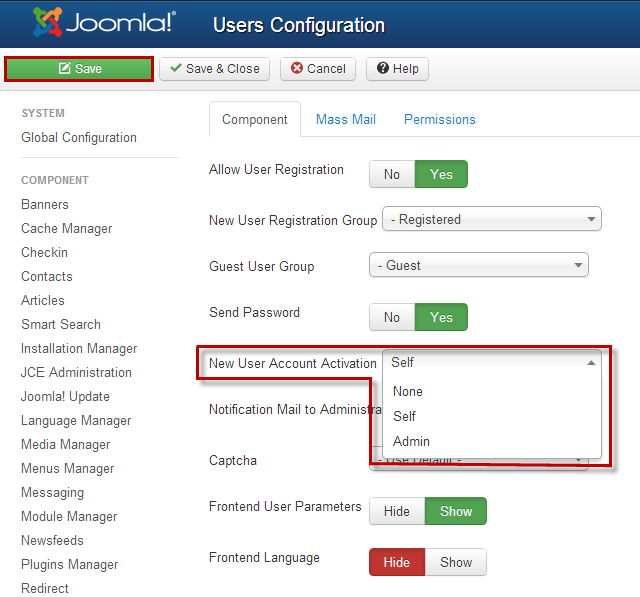Set Send Password to No
This screenshot has width=640, height=597.
click(x=392, y=317)
